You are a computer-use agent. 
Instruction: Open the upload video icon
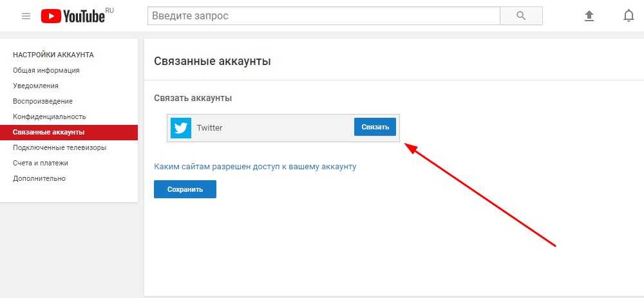tap(589, 16)
